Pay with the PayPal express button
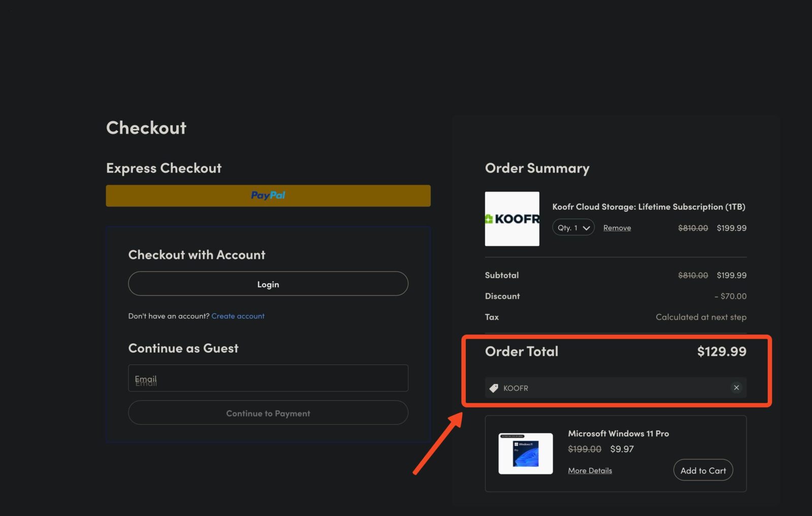The width and height of the screenshot is (812, 516). click(x=268, y=195)
